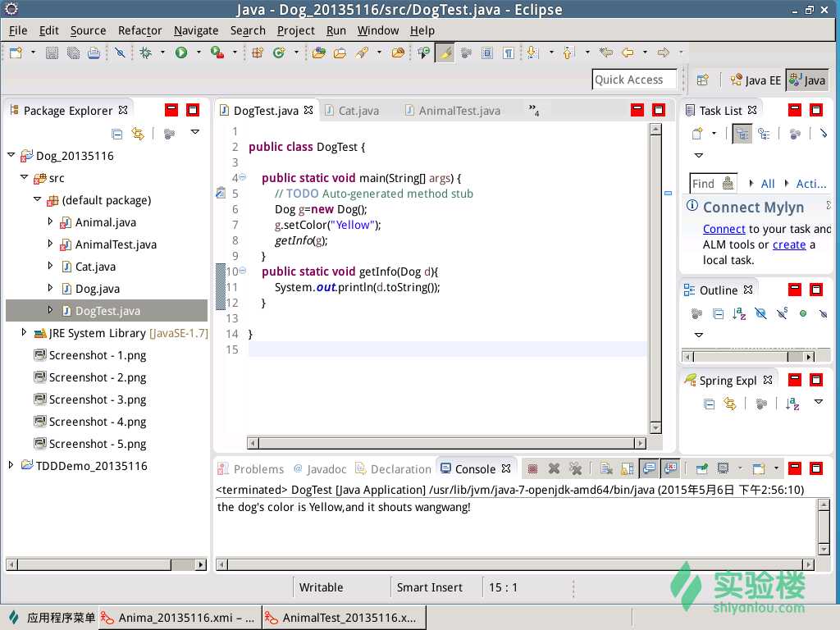Show hidden editor tabs list

[x=533, y=110]
